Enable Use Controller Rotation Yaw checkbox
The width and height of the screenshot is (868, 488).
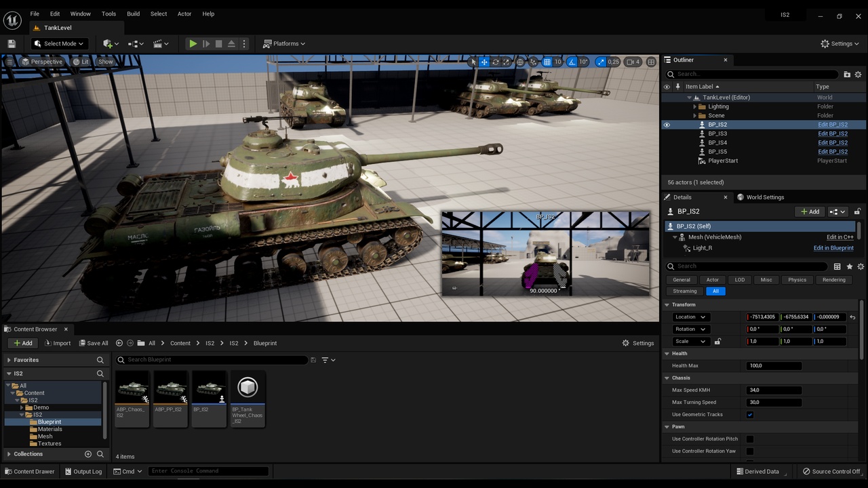click(x=750, y=451)
